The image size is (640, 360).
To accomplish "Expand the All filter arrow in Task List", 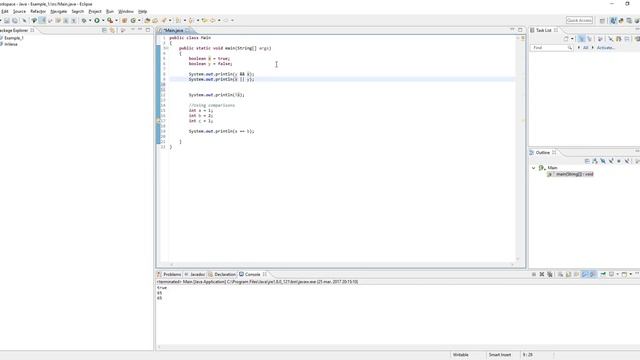I will (x=578, y=48).
